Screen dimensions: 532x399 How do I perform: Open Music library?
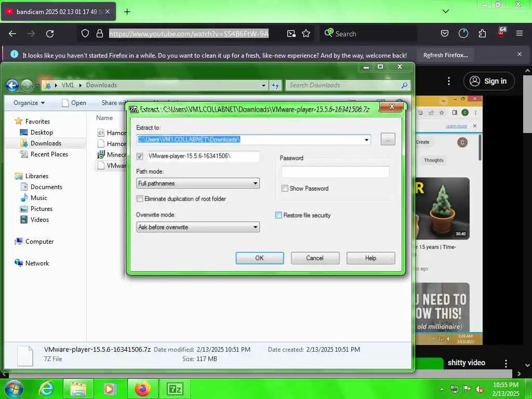coord(34,197)
